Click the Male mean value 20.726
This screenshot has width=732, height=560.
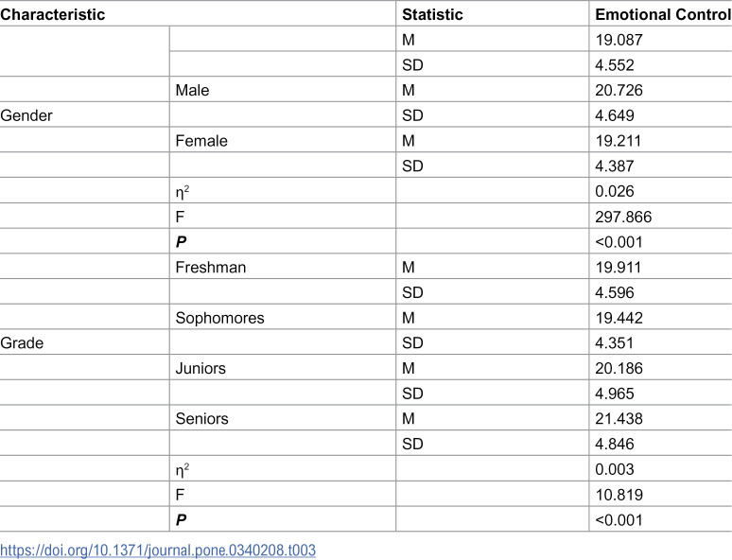(619, 90)
